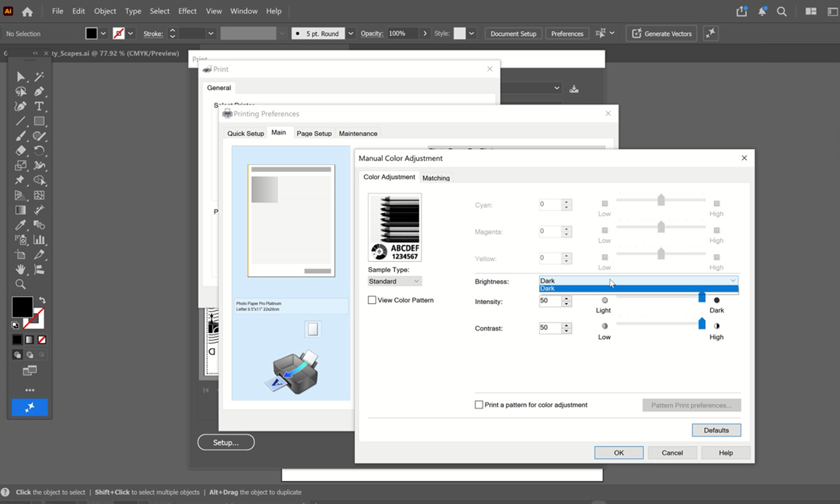Screen dimensions: 840x504
Task: Click Cancel in Manual Color Adjustment
Action: click(x=672, y=453)
